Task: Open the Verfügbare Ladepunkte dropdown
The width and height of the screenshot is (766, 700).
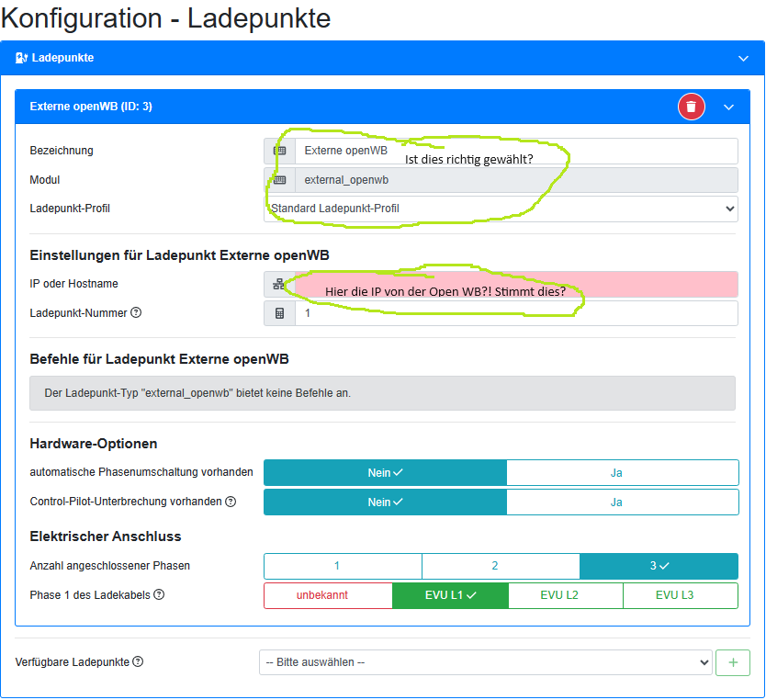Action: (x=485, y=662)
